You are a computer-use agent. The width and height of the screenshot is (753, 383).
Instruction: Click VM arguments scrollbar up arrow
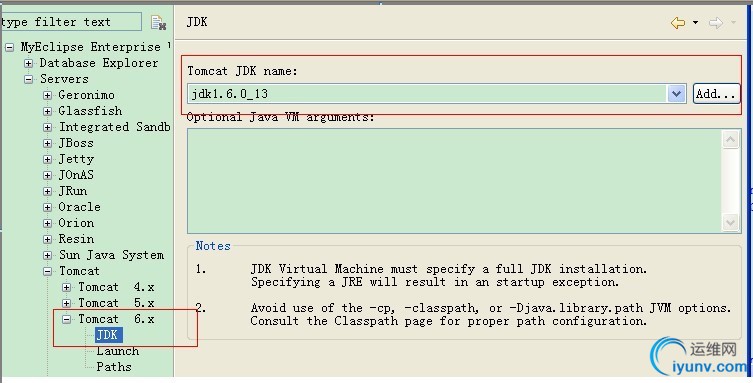coord(730,140)
